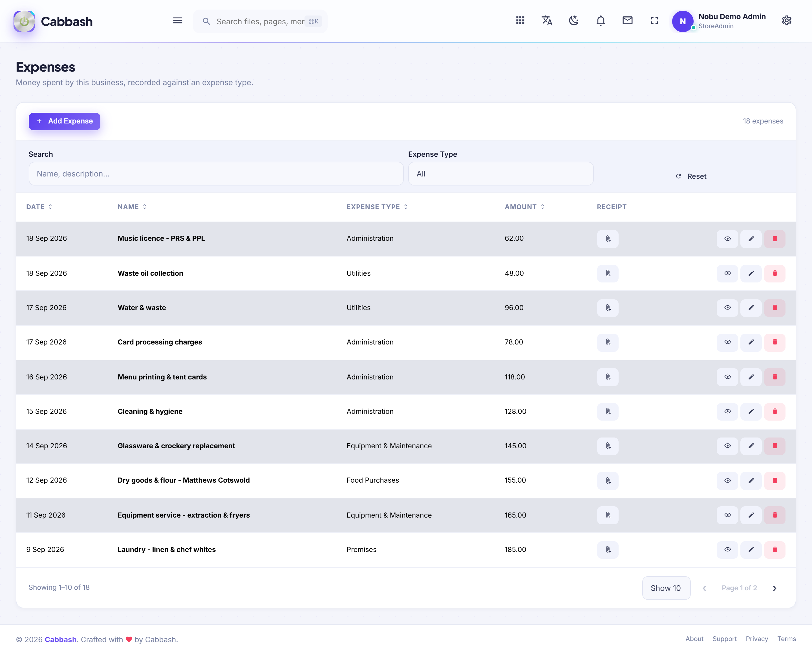The height and width of the screenshot is (654, 812).
Task: Open the About footer link
Action: click(x=694, y=639)
